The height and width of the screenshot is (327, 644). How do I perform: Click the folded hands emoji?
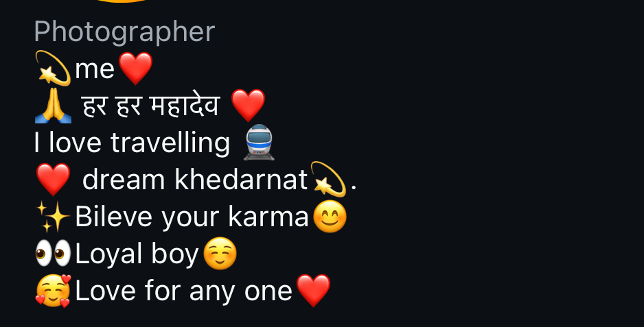[53, 106]
